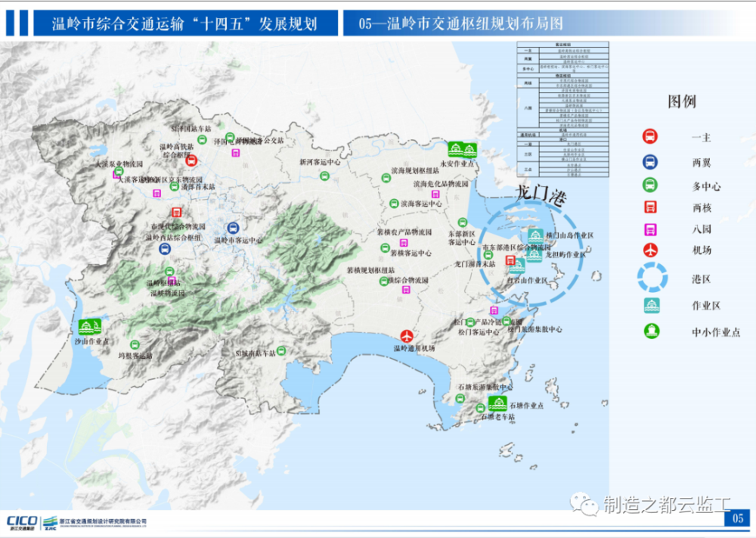Click the 石塘作业点 label
The image size is (756, 538).
click(526, 406)
